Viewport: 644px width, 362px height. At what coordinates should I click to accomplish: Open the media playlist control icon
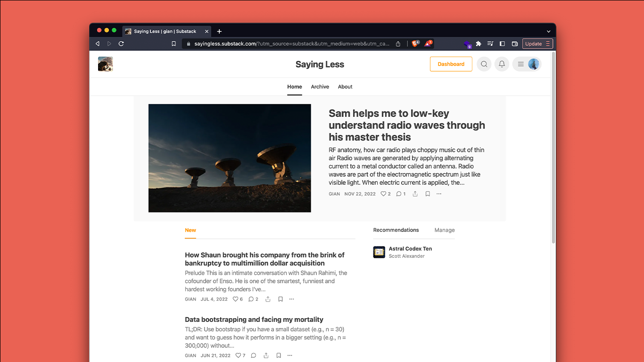coord(490,44)
